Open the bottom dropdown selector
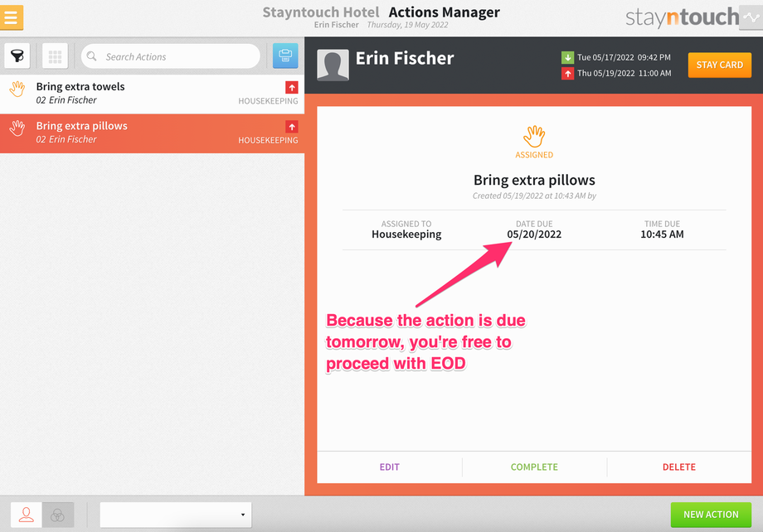 (x=176, y=515)
